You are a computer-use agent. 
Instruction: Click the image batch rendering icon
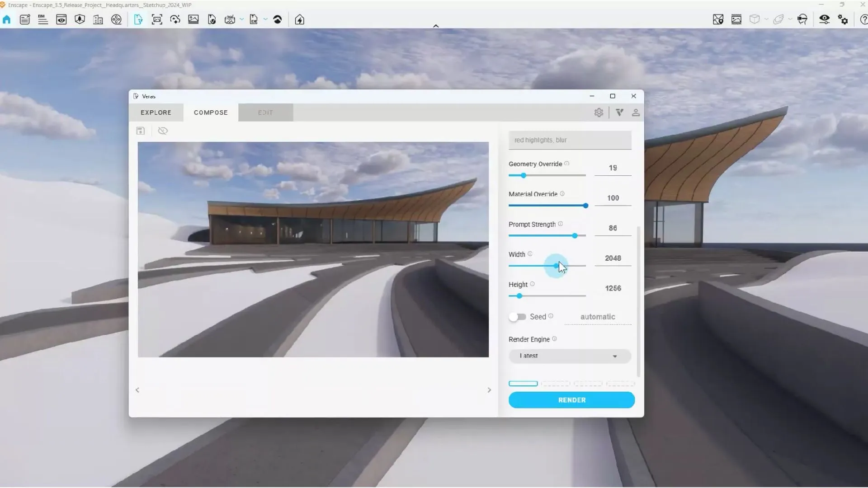(x=193, y=19)
